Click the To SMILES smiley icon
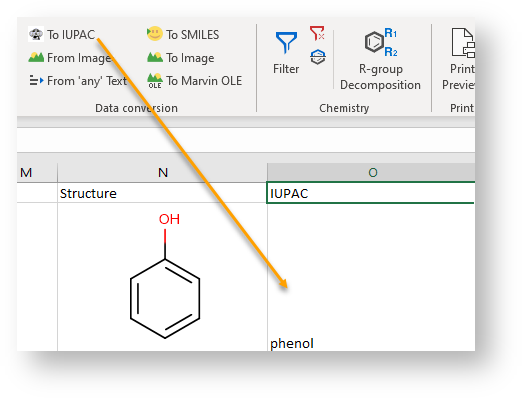 pyautogui.click(x=154, y=34)
